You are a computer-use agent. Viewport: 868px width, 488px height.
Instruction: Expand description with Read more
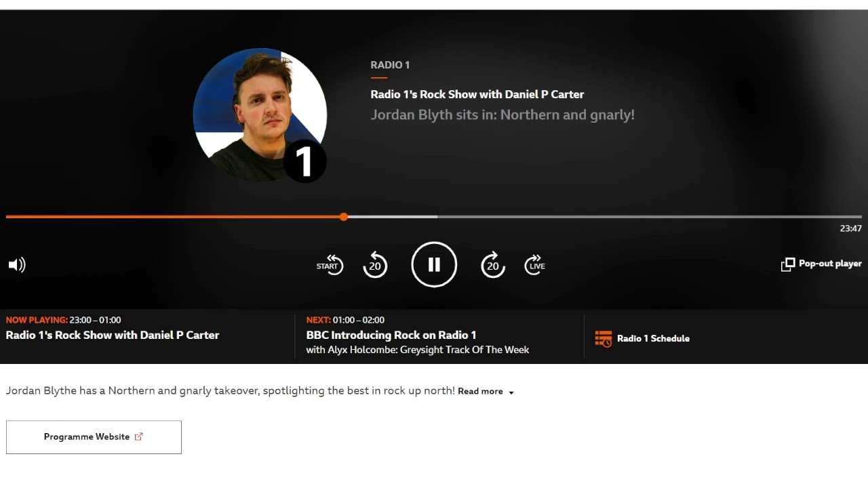click(x=486, y=391)
